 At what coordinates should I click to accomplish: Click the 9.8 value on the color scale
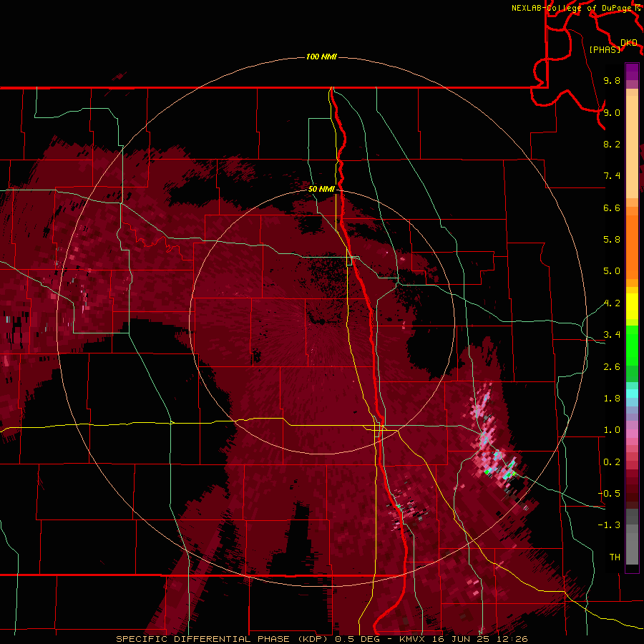click(612, 80)
